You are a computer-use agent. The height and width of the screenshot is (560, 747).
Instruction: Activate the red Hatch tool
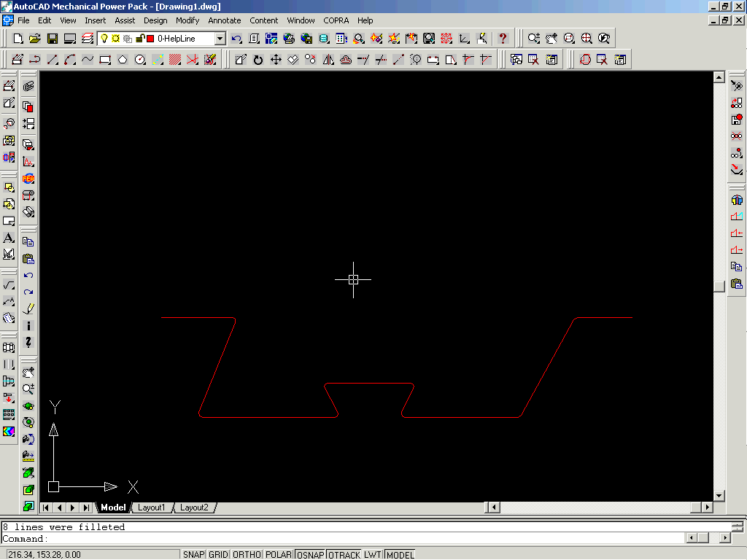point(175,60)
